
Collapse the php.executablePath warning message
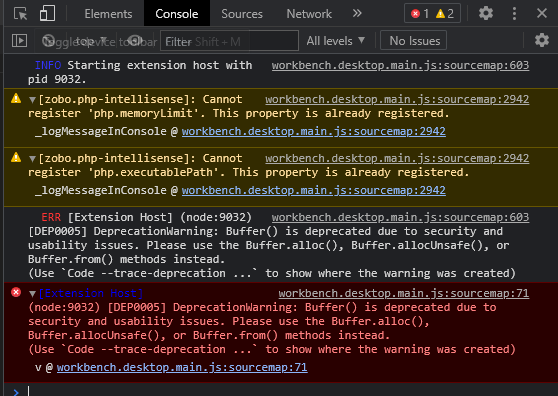(32, 159)
